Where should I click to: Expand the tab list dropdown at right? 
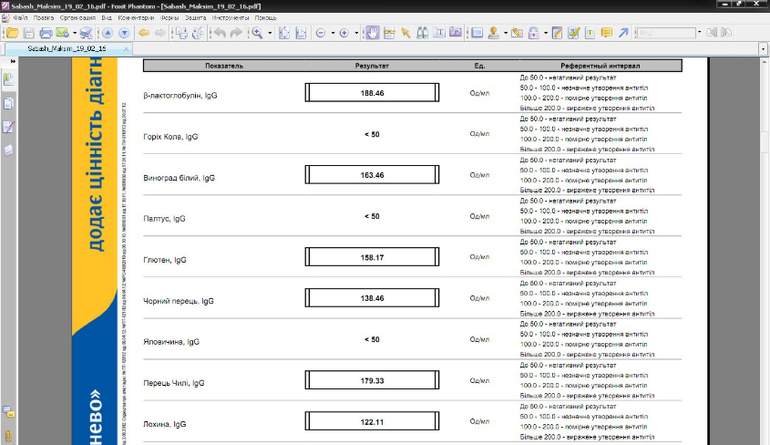click(763, 48)
